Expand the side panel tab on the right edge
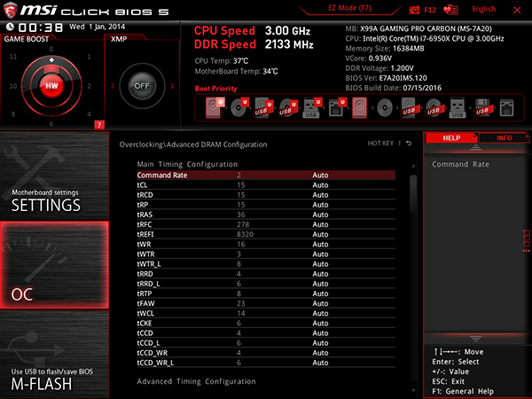The height and width of the screenshot is (399, 532). coord(527,240)
